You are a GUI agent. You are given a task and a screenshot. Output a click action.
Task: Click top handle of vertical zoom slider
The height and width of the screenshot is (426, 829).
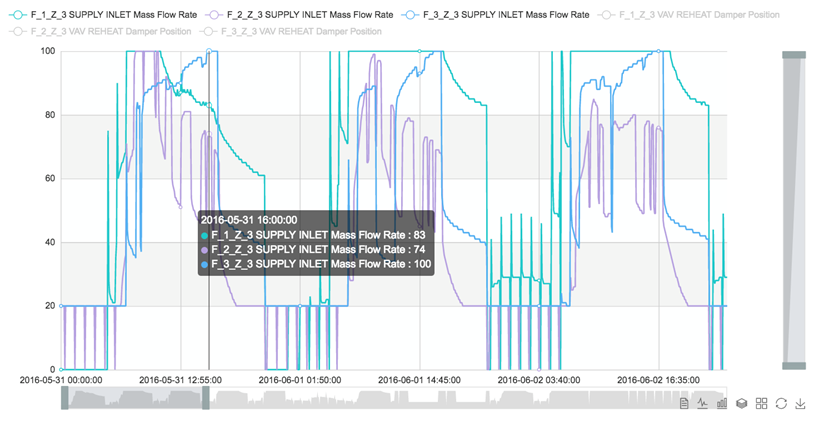[794, 55]
